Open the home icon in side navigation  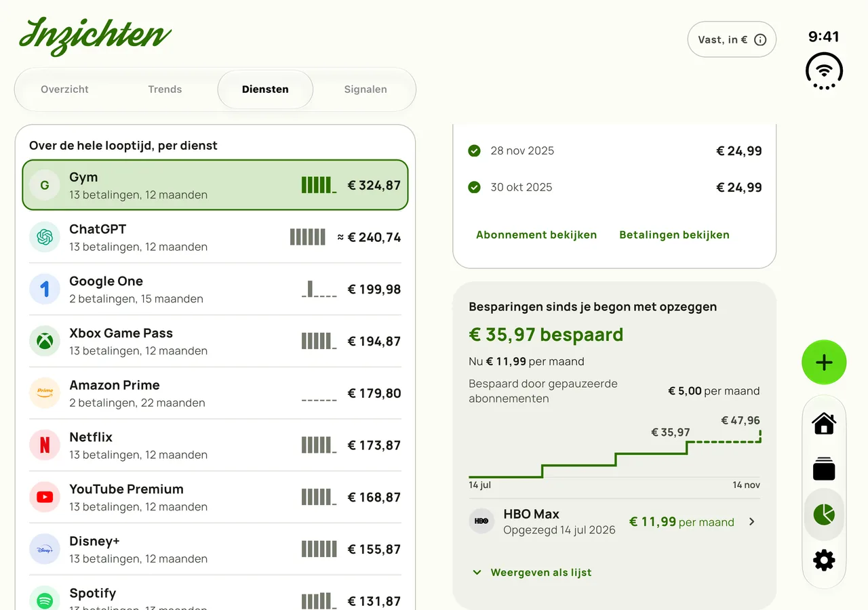[824, 424]
